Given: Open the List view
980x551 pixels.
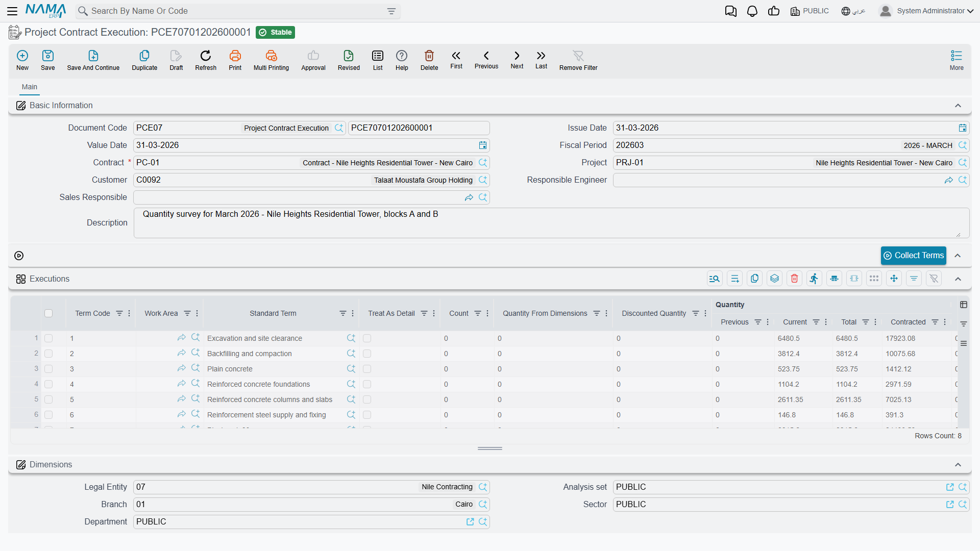Looking at the screenshot, I should pos(378,60).
